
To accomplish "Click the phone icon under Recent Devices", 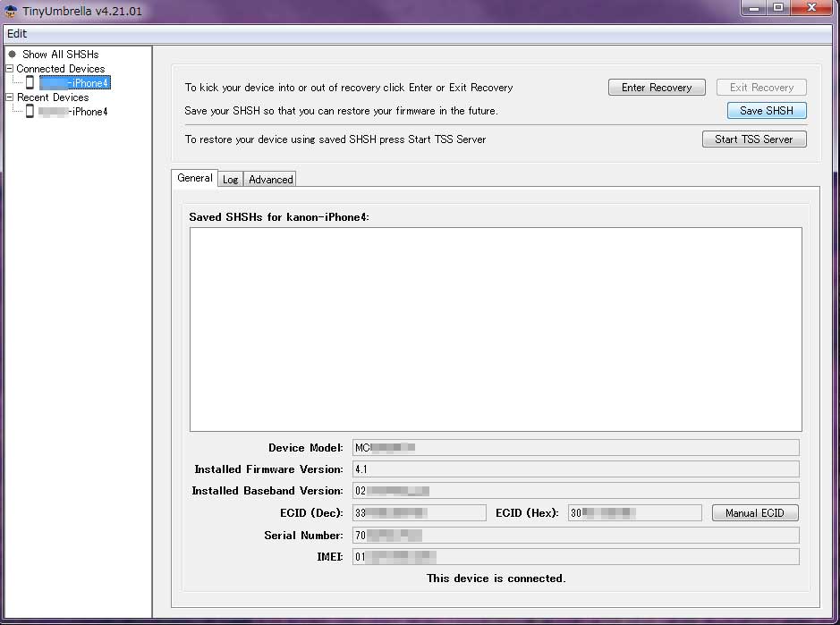I will (x=30, y=112).
